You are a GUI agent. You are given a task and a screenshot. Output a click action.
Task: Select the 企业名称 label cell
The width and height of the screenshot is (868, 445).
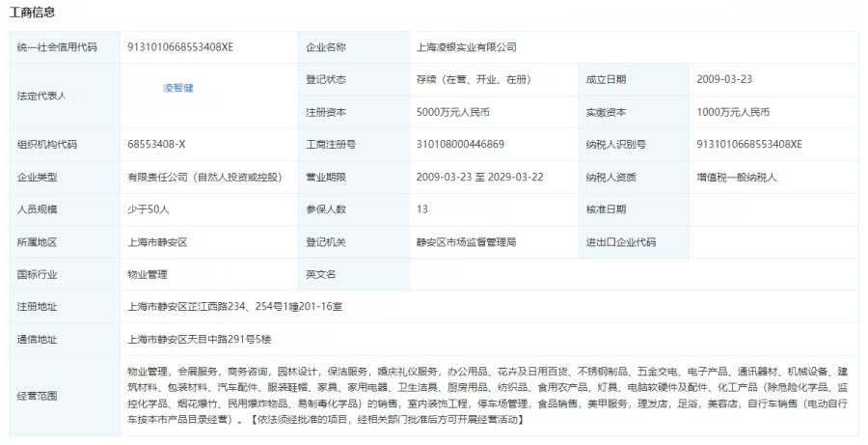[x=354, y=47]
